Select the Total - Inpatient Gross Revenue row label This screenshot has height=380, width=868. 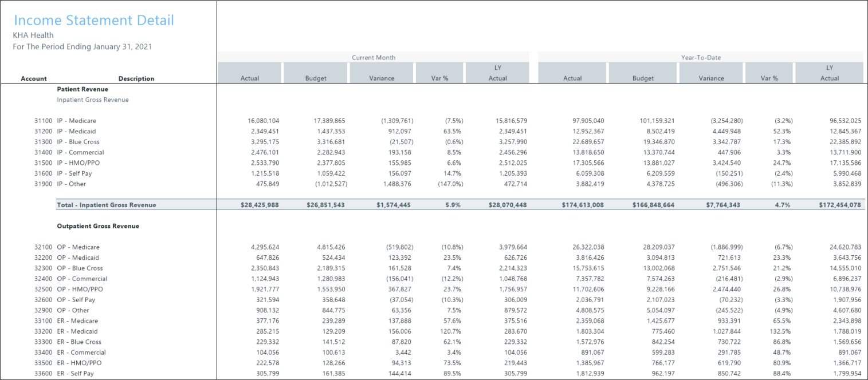[106, 205]
